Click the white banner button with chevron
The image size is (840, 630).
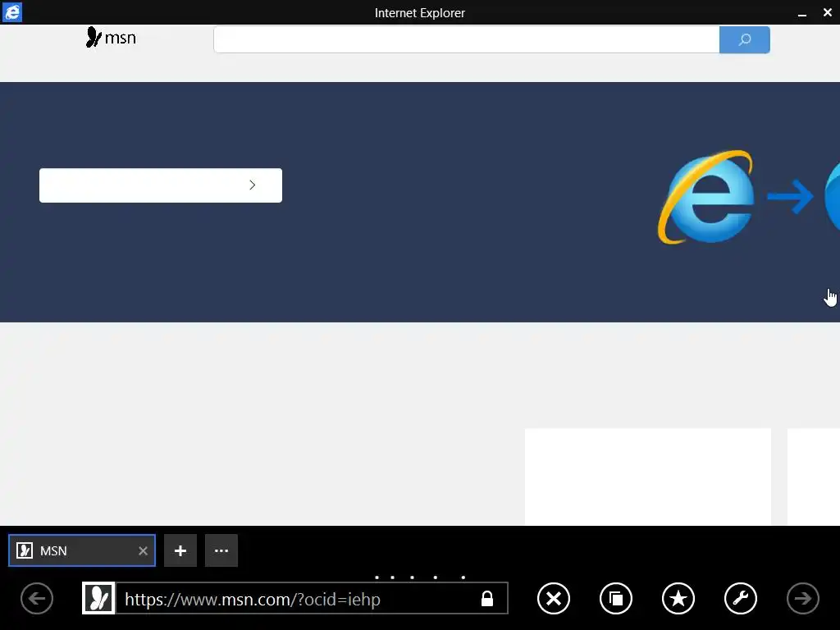click(x=161, y=185)
